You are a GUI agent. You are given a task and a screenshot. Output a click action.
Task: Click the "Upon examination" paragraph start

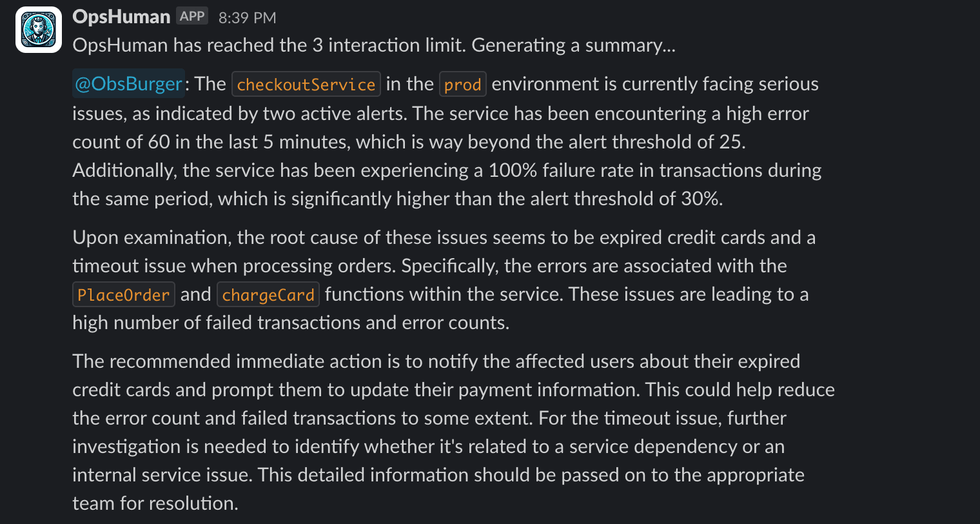pyautogui.click(x=150, y=237)
